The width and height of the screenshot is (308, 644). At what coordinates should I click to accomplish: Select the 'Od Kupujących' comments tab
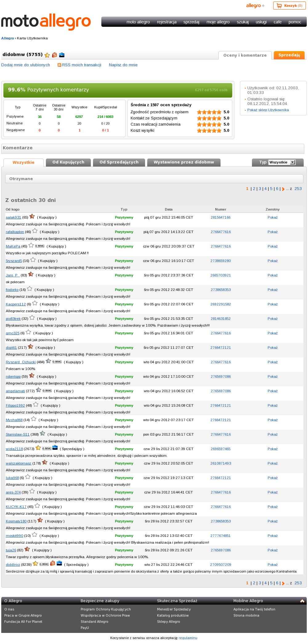pyautogui.click(x=68, y=162)
